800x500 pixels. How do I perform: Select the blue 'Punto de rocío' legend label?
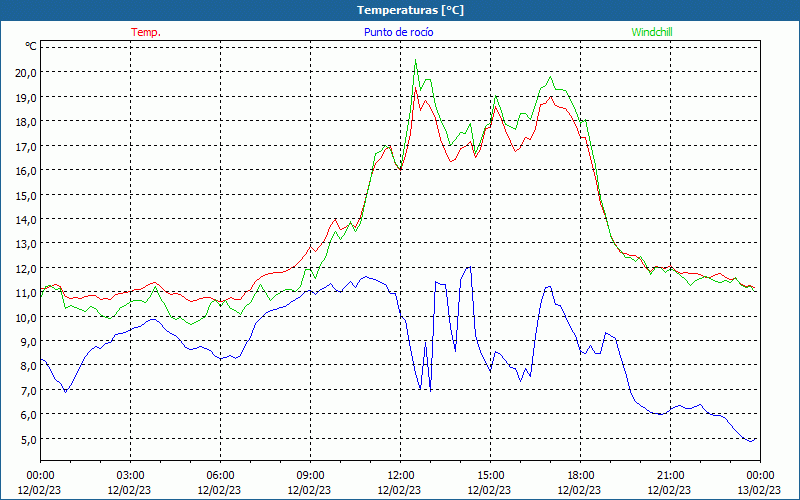398,32
